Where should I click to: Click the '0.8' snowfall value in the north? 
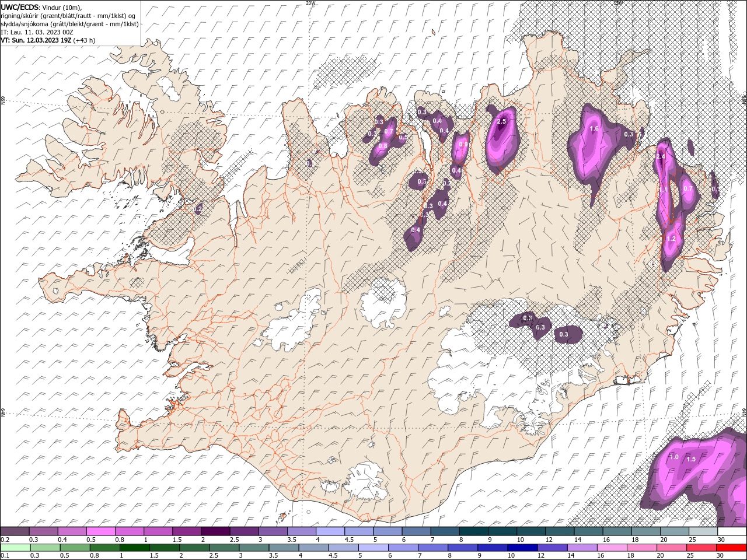click(x=383, y=146)
